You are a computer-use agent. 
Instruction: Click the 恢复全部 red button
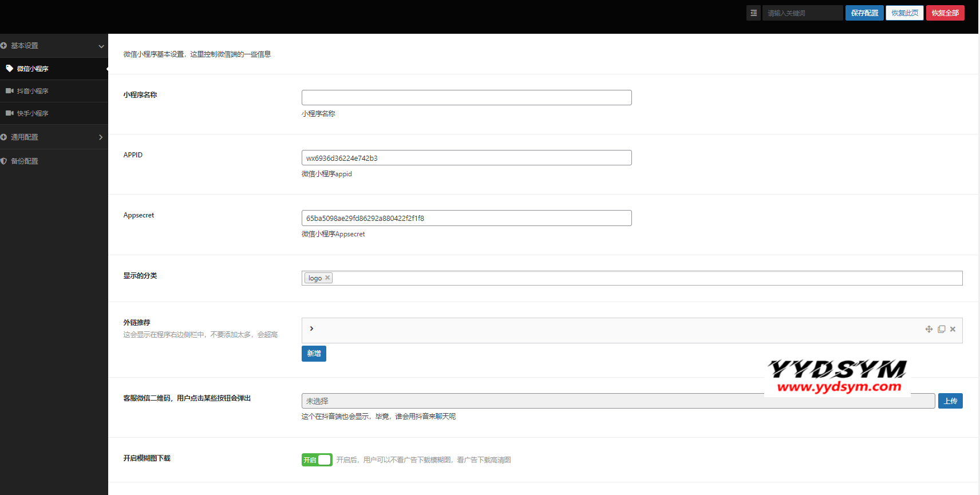coord(945,13)
